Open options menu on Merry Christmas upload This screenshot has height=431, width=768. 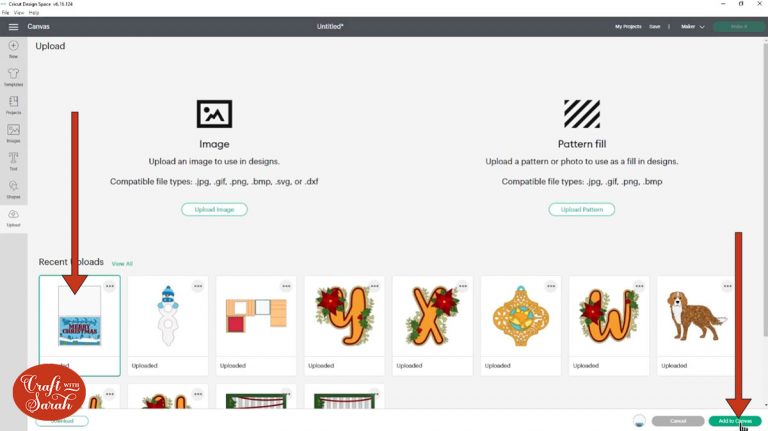pos(110,286)
